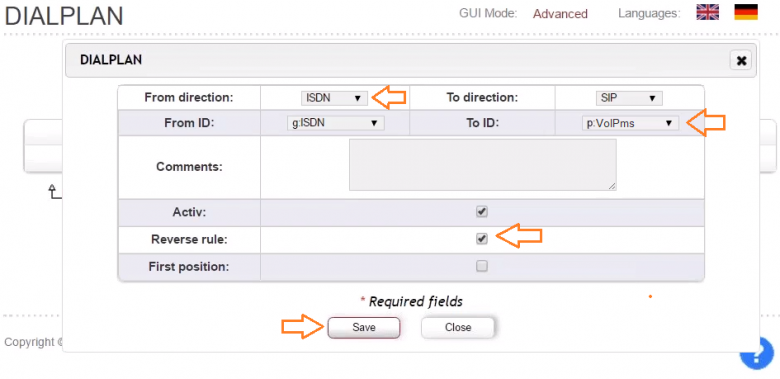
Task: Click the comments box resize grip
Action: pos(612,186)
